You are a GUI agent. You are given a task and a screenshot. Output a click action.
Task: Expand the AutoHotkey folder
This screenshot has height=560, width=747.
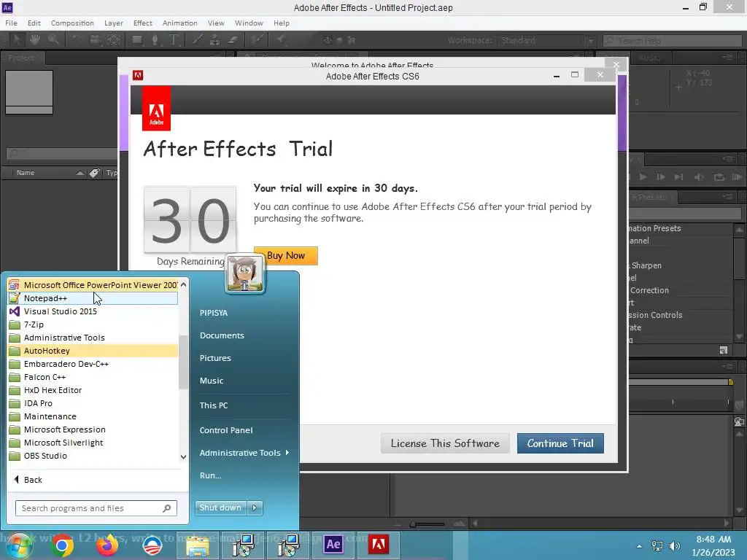point(93,351)
